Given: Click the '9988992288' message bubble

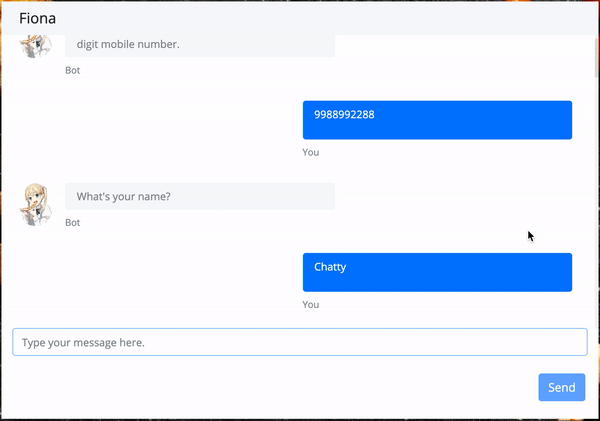Looking at the screenshot, I should coord(437,120).
